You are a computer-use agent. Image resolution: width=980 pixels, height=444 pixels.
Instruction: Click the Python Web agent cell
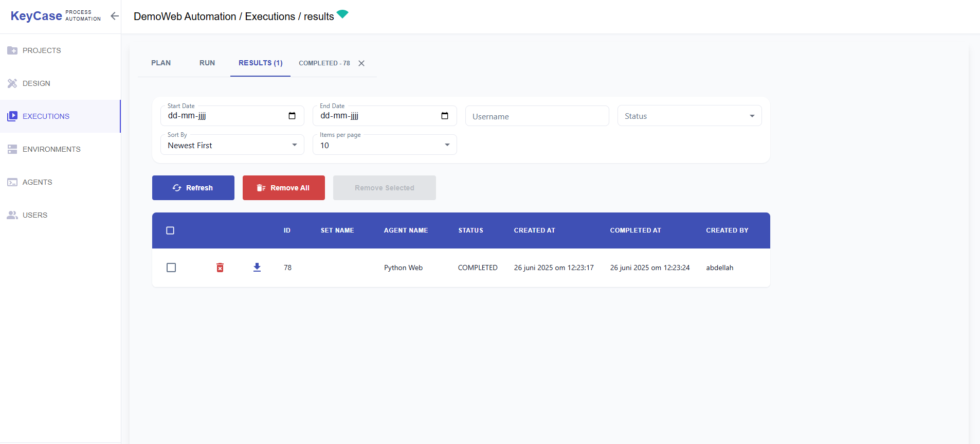(x=403, y=268)
